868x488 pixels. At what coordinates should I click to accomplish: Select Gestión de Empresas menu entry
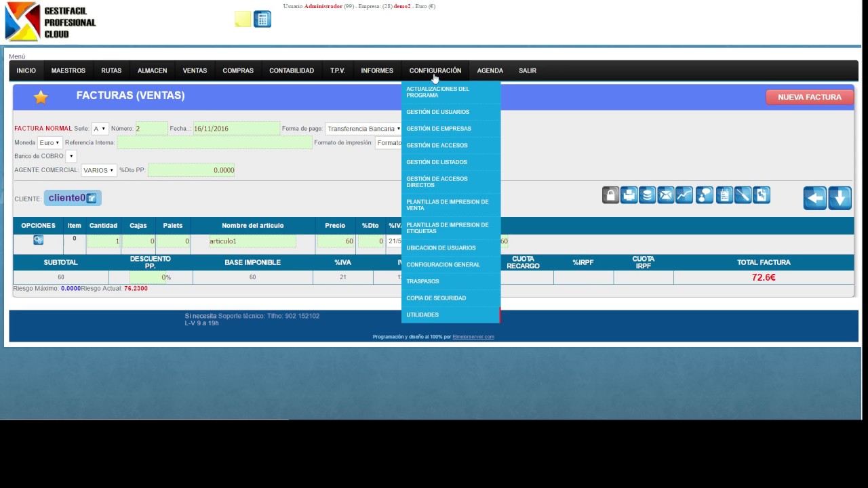tap(451, 129)
